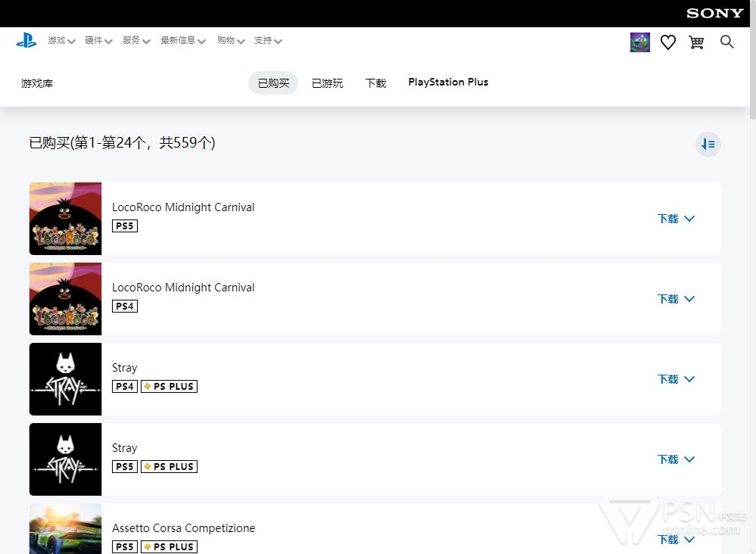Expand 下载 for LocoRoco Midnight Carnival PS5
This screenshot has width=756, height=554.
click(x=676, y=219)
